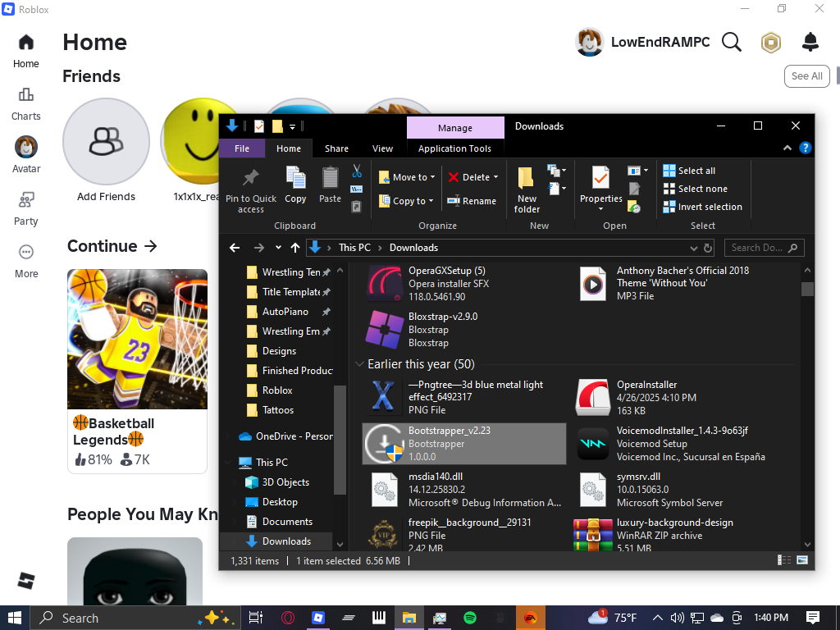
Task: Click Select none
Action: point(695,189)
